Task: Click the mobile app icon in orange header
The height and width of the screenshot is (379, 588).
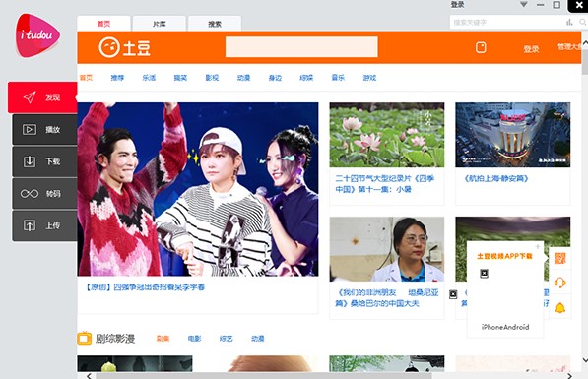Action: [x=481, y=47]
